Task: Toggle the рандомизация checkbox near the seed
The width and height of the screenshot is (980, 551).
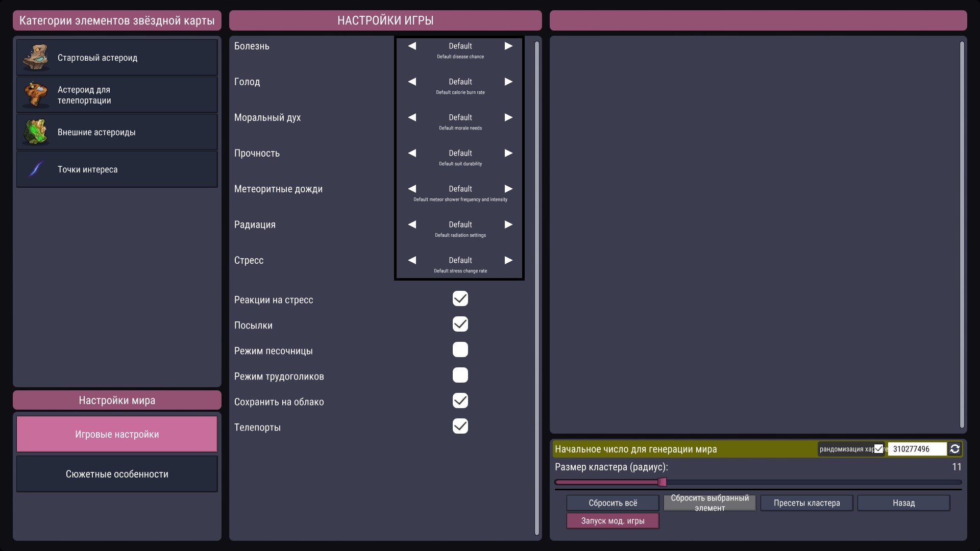Action: (x=879, y=448)
